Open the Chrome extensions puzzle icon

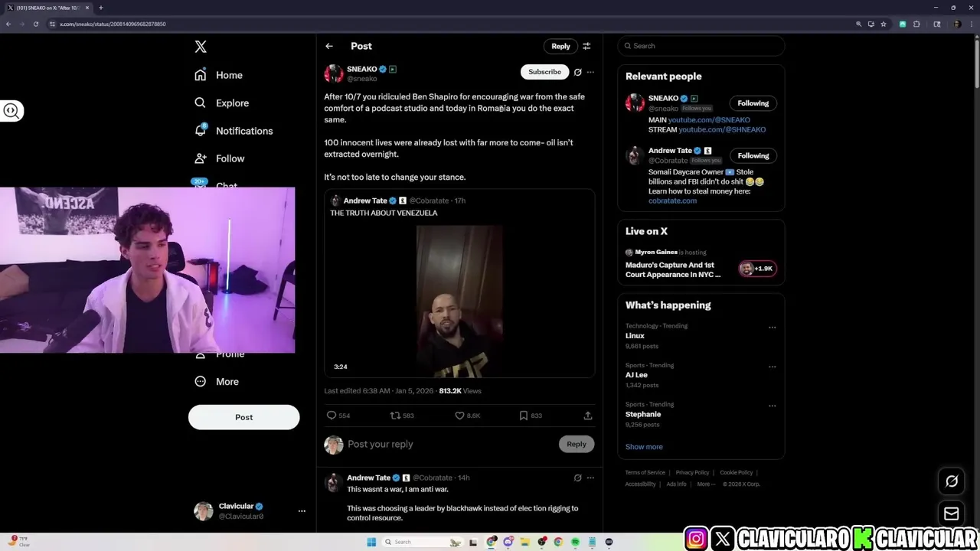[916, 24]
